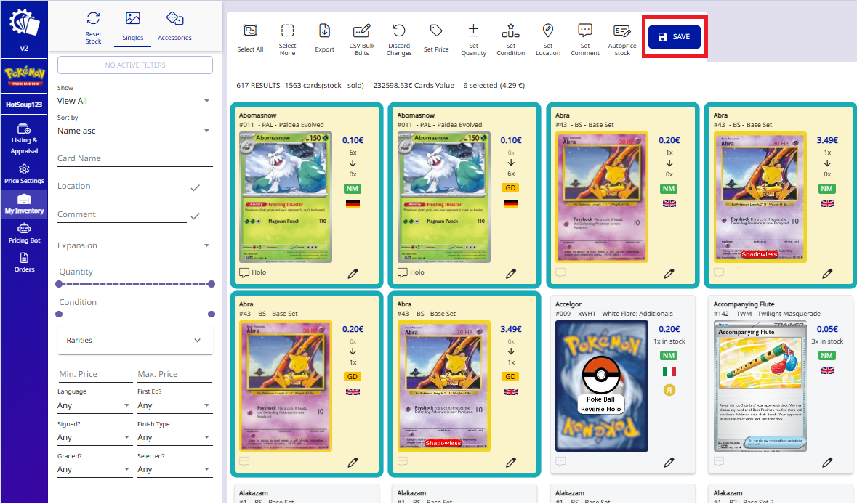Click the Min. Price input field
The height and width of the screenshot is (504, 857).
pos(95,374)
